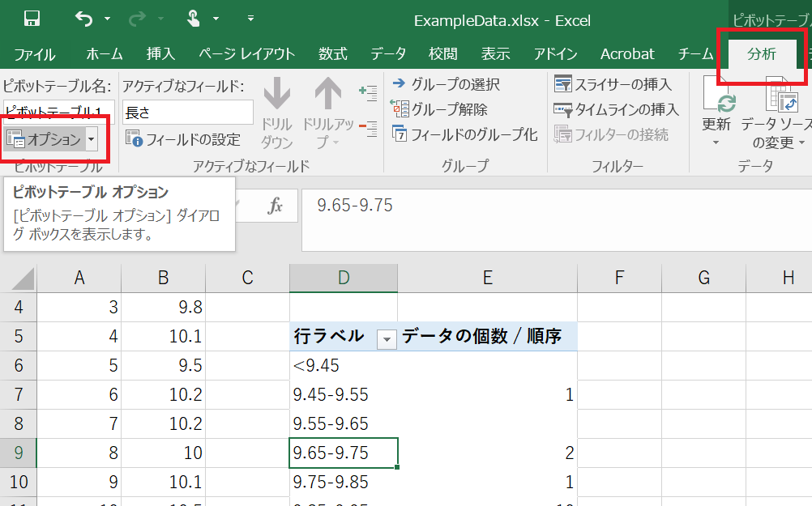Viewport: 812px width, 506px height.
Task: Click cell B6 with value 9.5
Action: (x=163, y=366)
